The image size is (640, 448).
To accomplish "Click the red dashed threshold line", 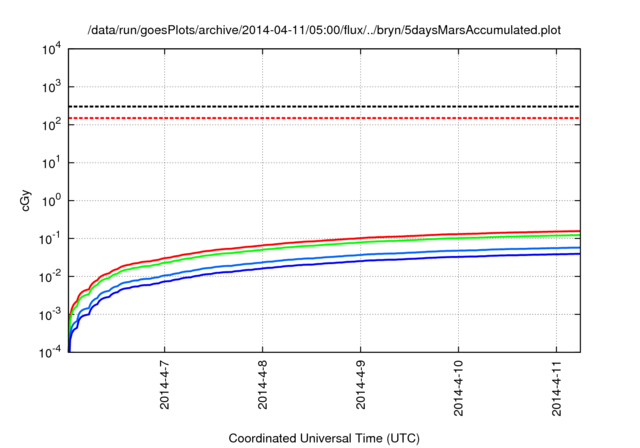I will coord(324,118).
